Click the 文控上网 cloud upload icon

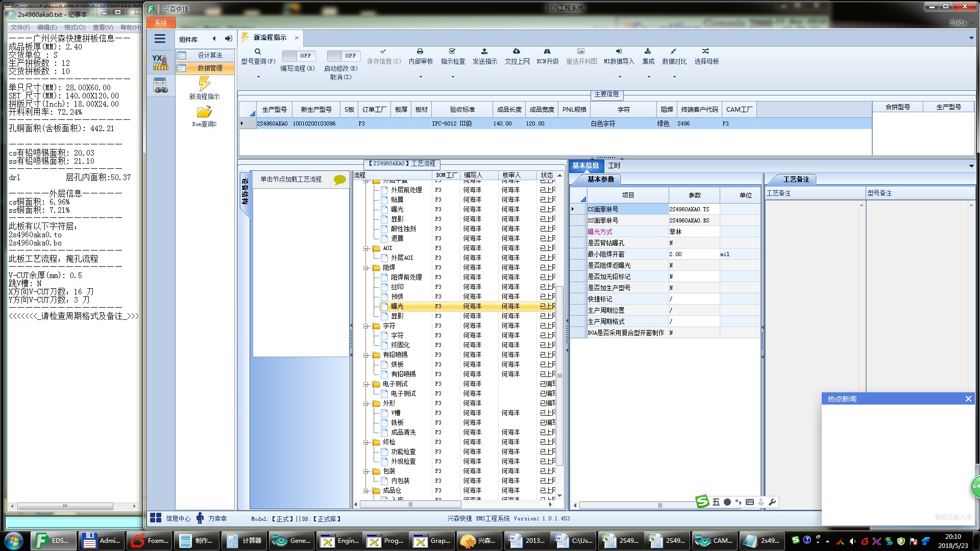pos(517,52)
